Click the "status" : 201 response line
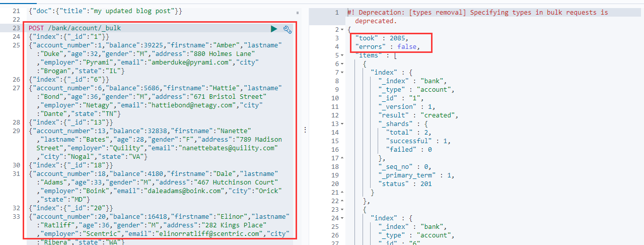 click(404, 184)
